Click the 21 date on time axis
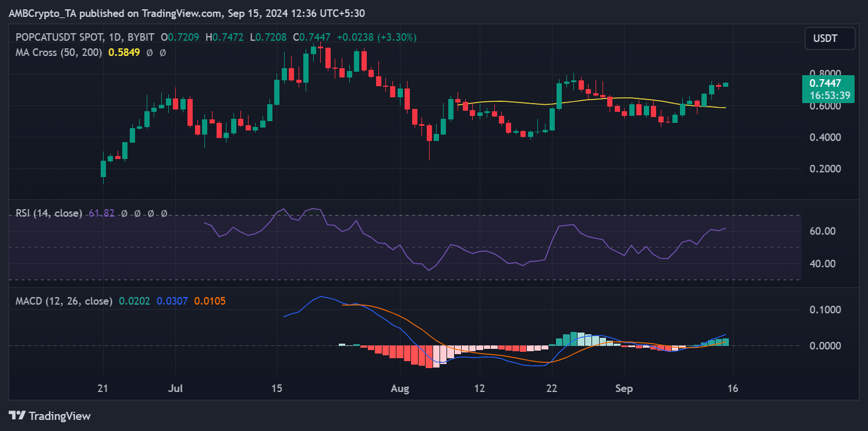The width and height of the screenshot is (868, 431). point(102,388)
